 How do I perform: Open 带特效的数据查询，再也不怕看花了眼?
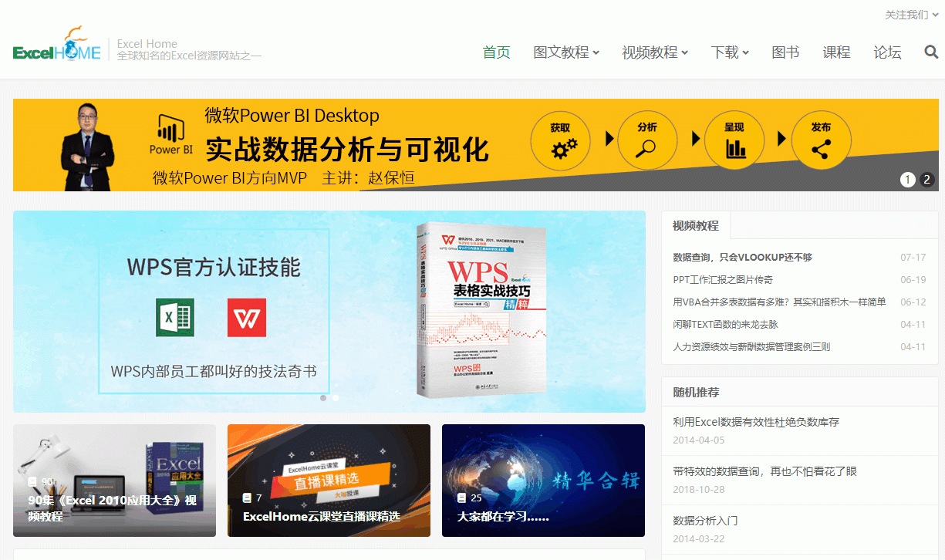pyautogui.click(x=764, y=471)
